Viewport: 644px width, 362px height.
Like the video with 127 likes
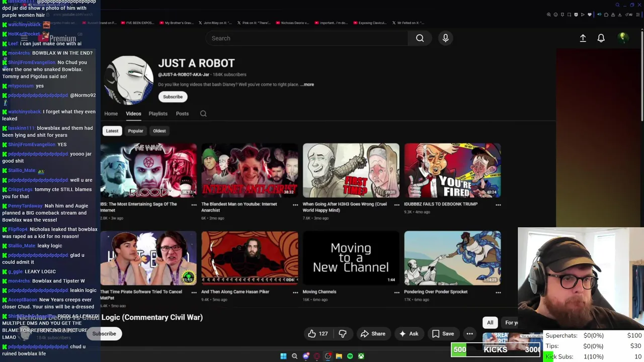click(x=318, y=334)
